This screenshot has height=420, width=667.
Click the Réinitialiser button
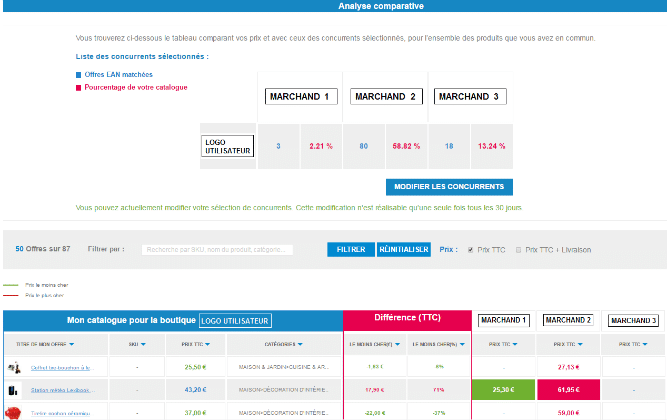coord(404,249)
